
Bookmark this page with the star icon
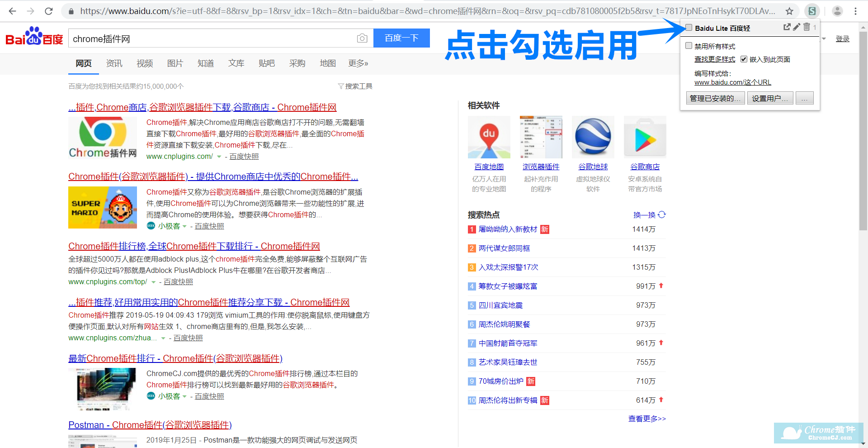789,11
